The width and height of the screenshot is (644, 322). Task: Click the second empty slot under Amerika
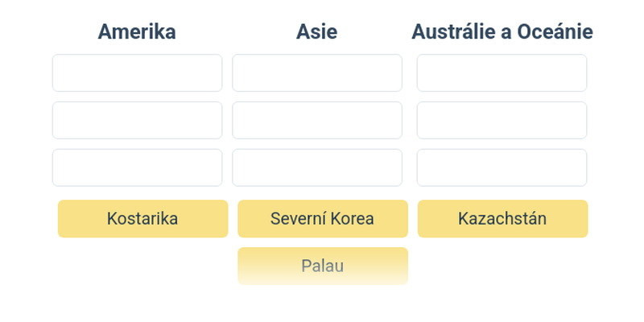137,120
